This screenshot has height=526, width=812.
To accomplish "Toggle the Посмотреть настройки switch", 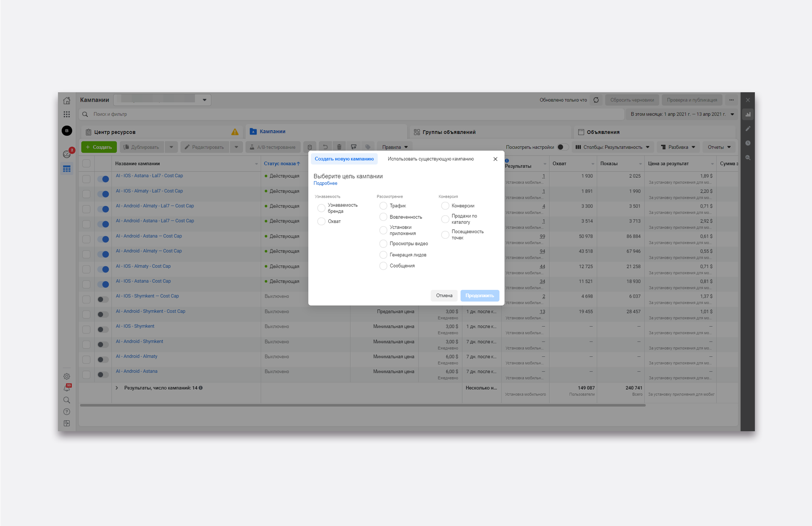I will point(562,147).
